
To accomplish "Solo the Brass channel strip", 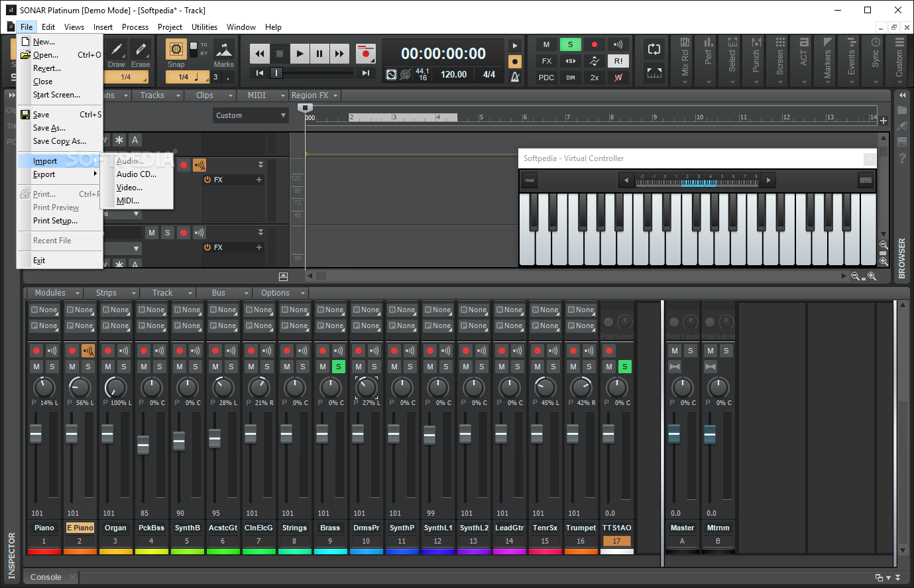I will coord(338,367).
